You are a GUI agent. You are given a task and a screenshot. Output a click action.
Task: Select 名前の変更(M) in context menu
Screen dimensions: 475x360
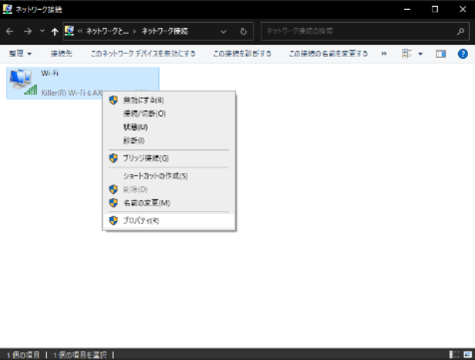(x=169, y=203)
